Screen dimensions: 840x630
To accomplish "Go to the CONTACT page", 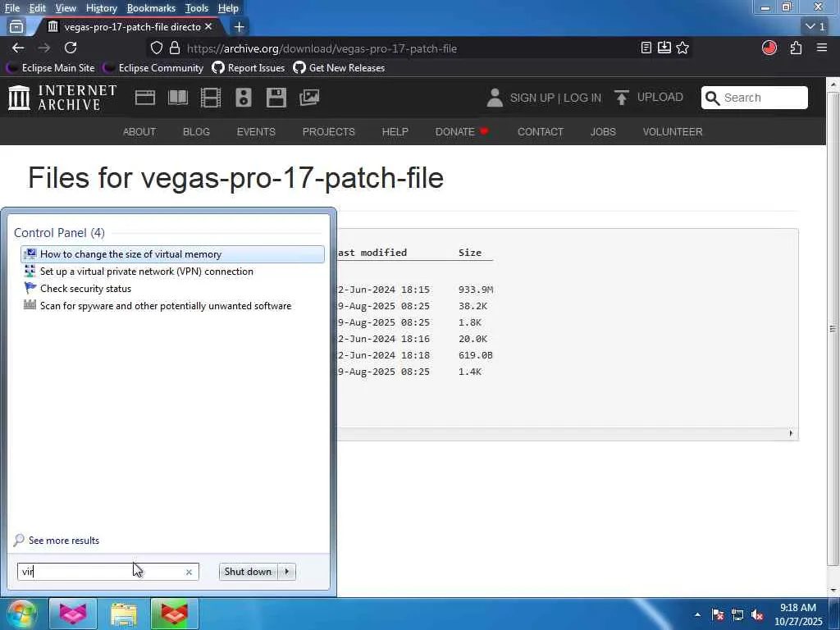I will [x=540, y=132].
